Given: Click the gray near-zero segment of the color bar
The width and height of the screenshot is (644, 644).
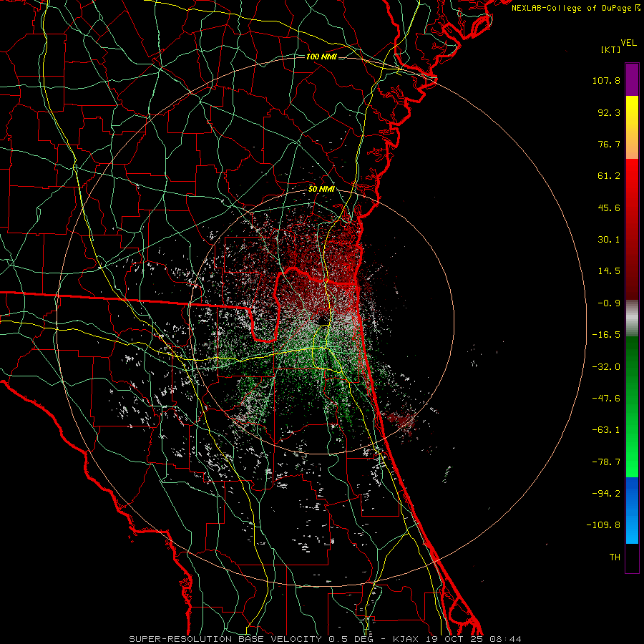Looking at the screenshot, I should (x=632, y=318).
